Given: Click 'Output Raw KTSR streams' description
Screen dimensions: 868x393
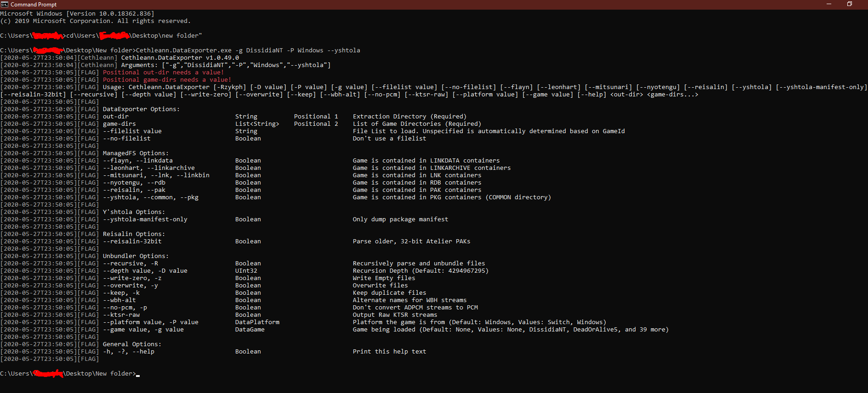Looking at the screenshot, I should tap(395, 315).
